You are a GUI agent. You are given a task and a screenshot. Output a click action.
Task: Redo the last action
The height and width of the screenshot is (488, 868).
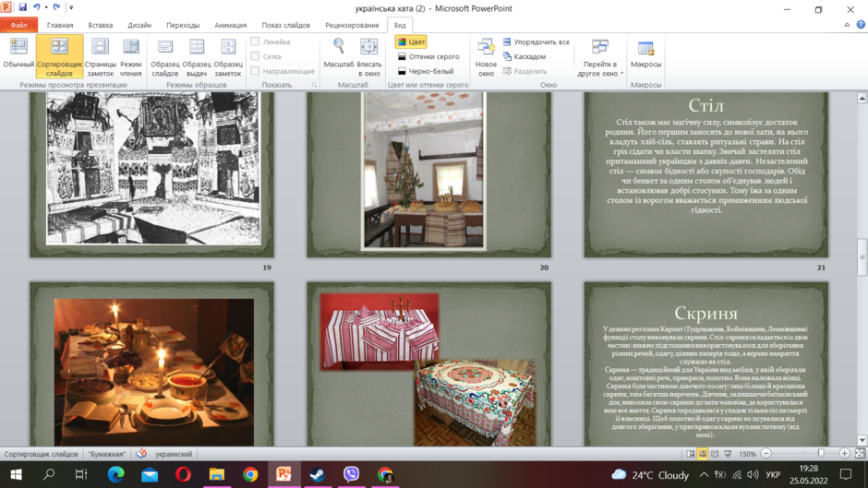56,7
